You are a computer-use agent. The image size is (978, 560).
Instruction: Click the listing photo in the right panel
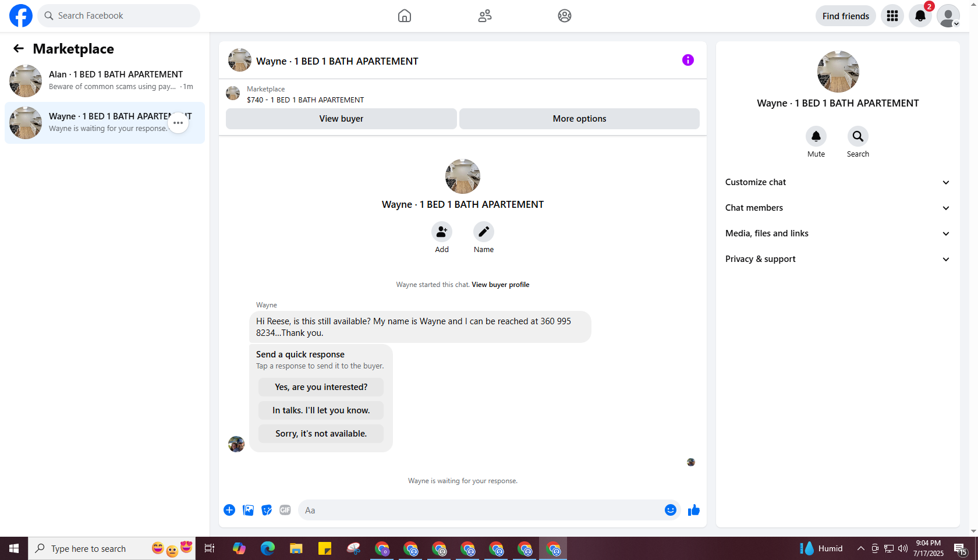click(838, 72)
